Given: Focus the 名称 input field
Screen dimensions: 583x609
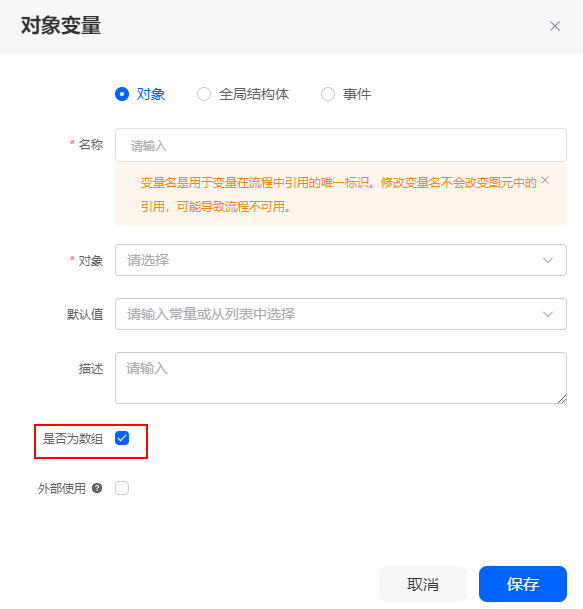Looking at the screenshot, I should (341, 145).
